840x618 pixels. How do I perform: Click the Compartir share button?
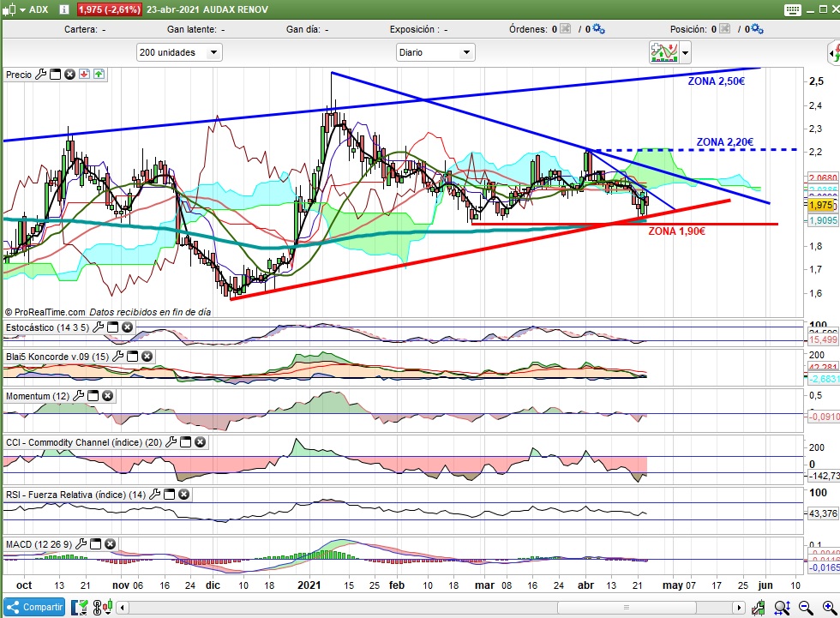click(x=34, y=608)
